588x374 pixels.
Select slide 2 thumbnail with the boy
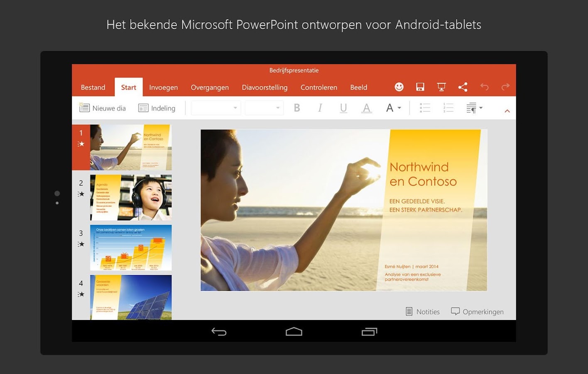click(131, 197)
